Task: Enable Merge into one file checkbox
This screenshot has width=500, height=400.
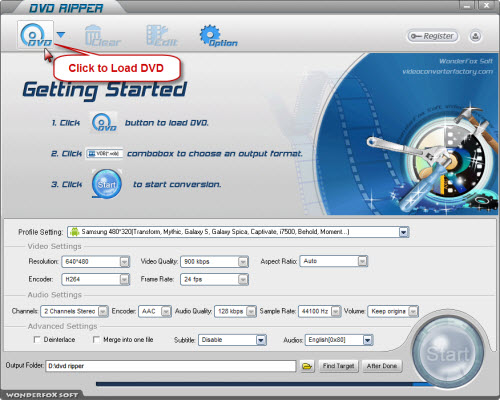Action: 96,340
